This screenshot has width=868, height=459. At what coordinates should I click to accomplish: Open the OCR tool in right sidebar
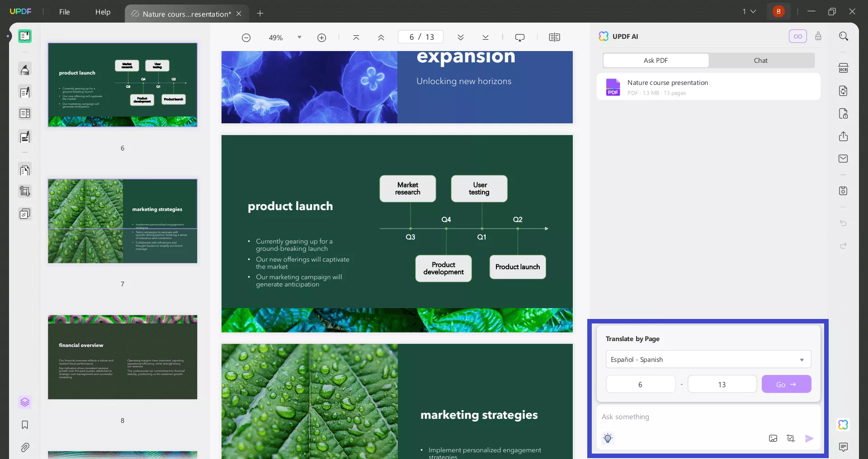coord(843,68)
